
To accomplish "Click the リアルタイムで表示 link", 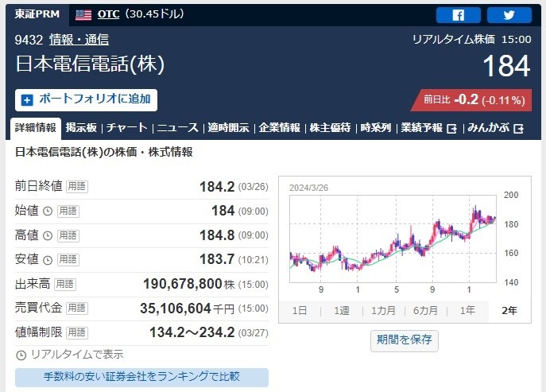I will (x=77, y=355).
